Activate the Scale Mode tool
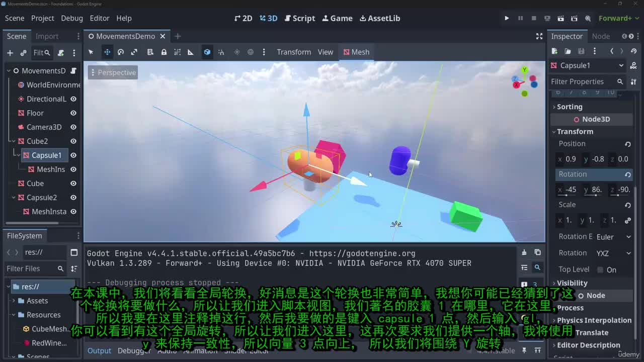This screenshot has height=362, width=644. click(x=134, y=52)
